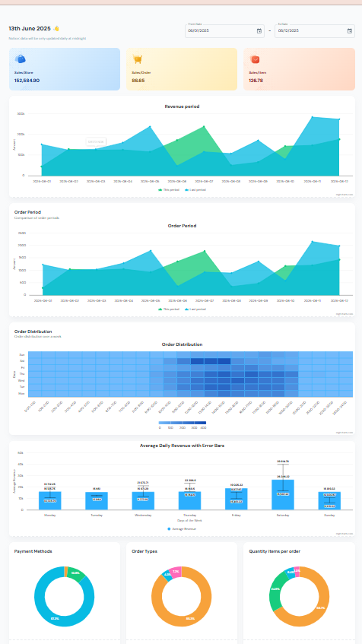362x644 pixels.
Task: Click the Highcharts credit under Order Distribution chart
Action: tap(345, 432)
